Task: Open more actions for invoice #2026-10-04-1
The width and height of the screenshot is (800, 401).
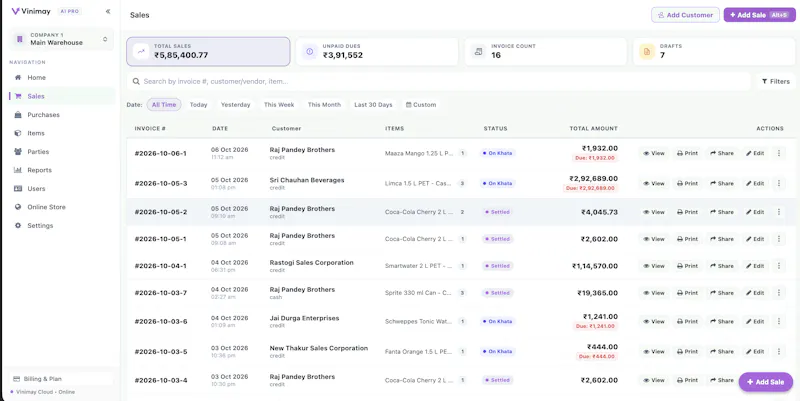Action: [779, 266]
